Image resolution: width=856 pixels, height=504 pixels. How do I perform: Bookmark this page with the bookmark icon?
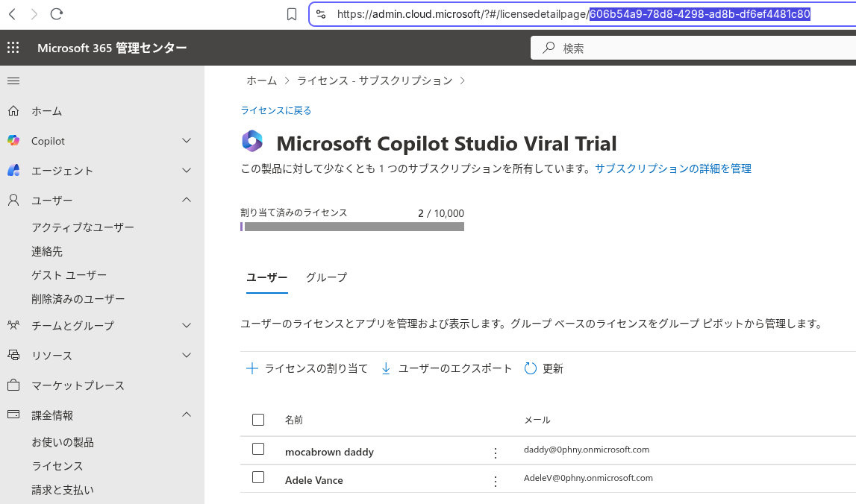(292, 14)
